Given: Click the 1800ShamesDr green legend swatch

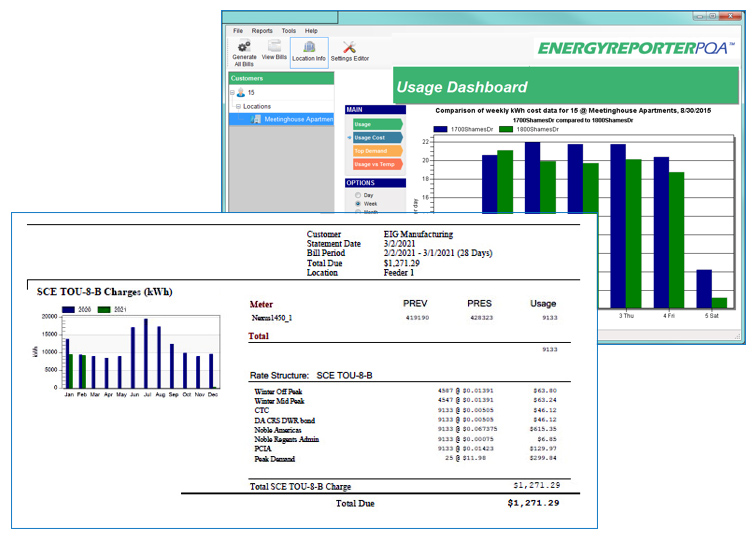Looking at the screenshot, I should 506,129.
